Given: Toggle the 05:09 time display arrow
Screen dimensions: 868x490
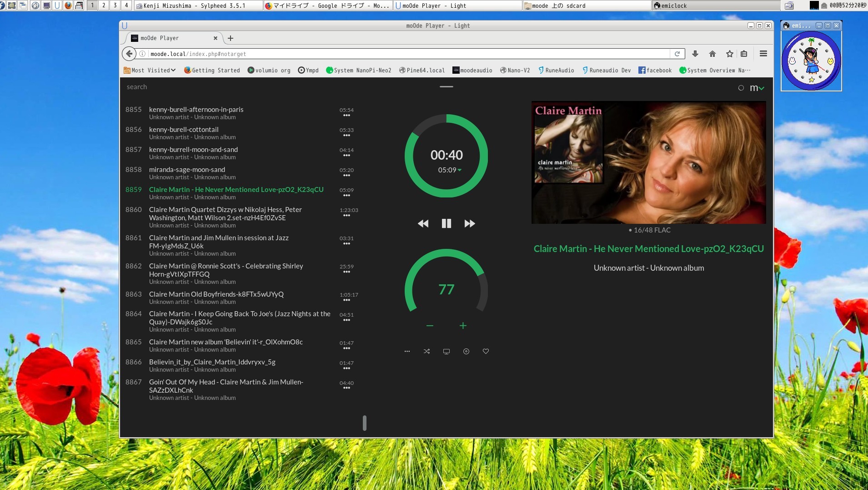Looking at the screenshot, I should tap(459, 170).
